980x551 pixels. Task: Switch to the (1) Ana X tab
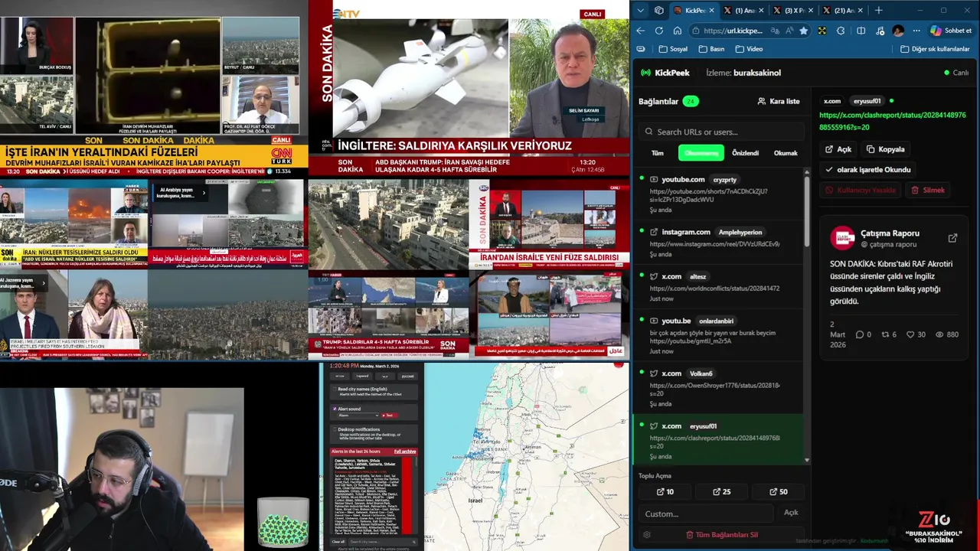744,11
